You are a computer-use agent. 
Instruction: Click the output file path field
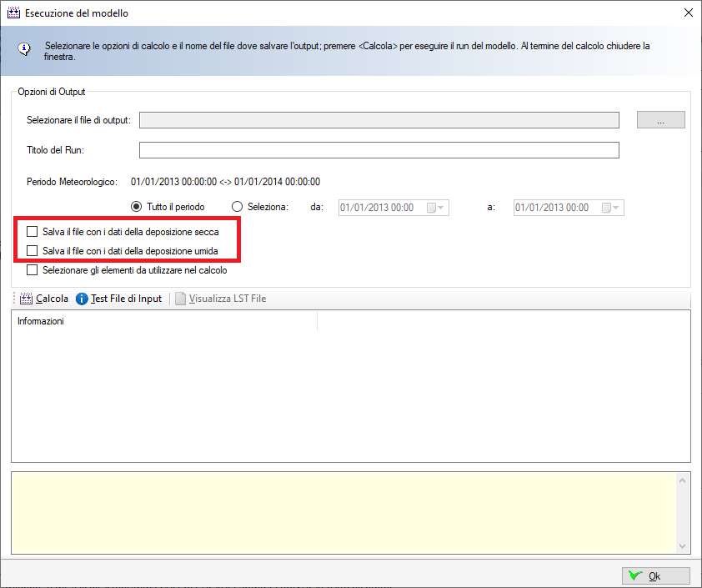pos(379,120)
